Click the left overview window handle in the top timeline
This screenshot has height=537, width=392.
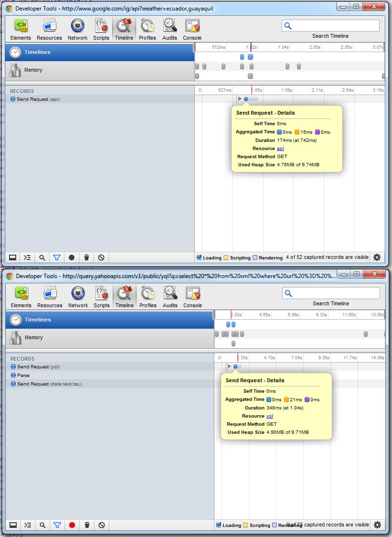click(195, 47)
